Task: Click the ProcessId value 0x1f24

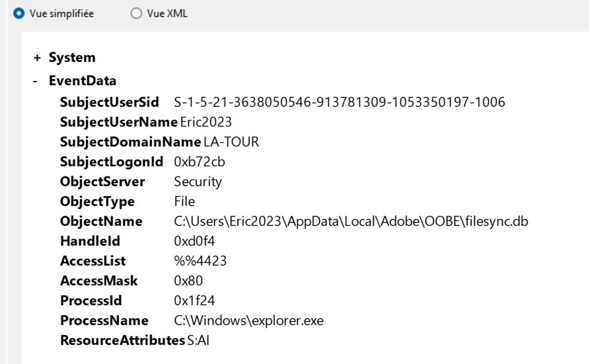Action: 194,301
